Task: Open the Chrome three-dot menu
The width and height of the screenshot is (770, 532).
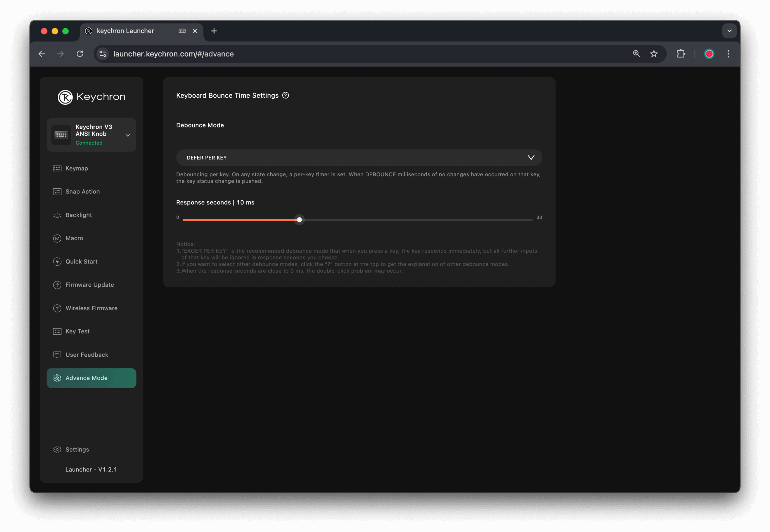Action: coord(728,54)
